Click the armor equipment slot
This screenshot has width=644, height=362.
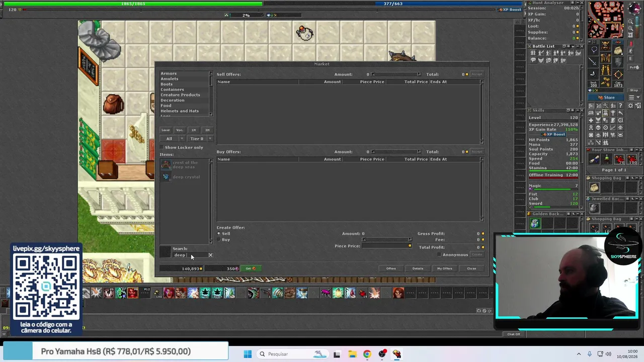pyautogui.click(x=606, y=58)
